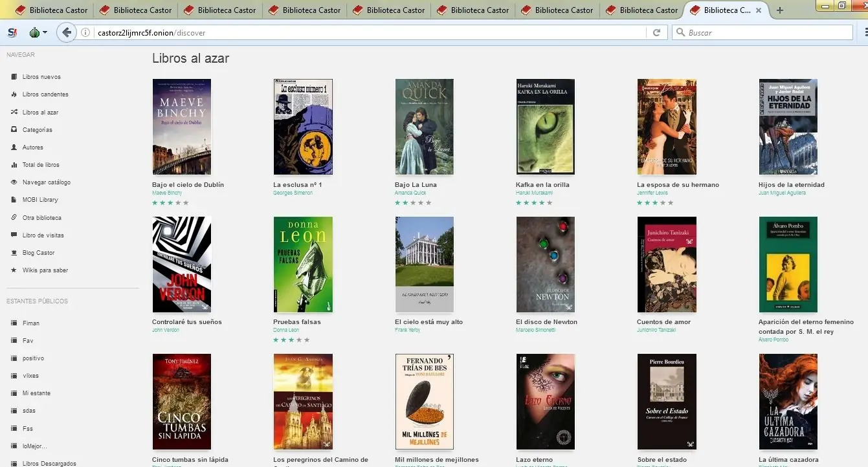Open La última cazadora book cover
Screen dimensions: 868x467
point(788,402)
